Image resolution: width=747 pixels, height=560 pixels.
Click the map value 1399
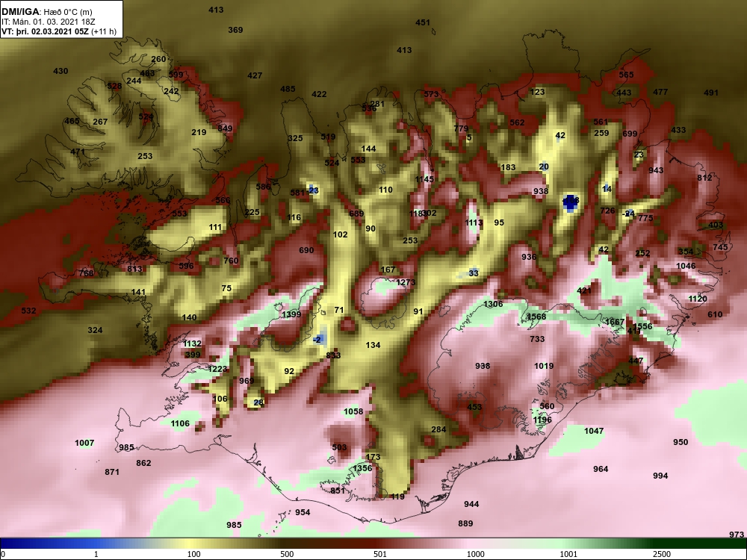(x=291, y=314)
